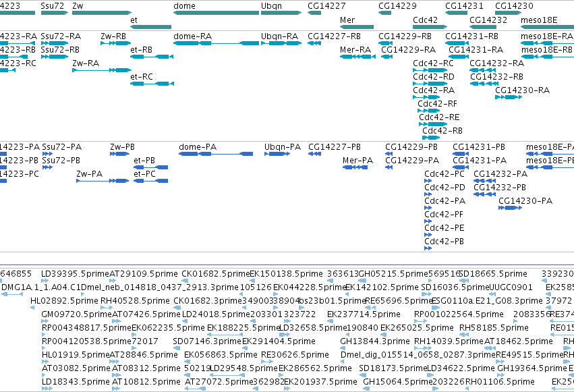Select EST AT29109.5prime
The height and width of the screenshot is (392, 574).
tap(113, 281)
